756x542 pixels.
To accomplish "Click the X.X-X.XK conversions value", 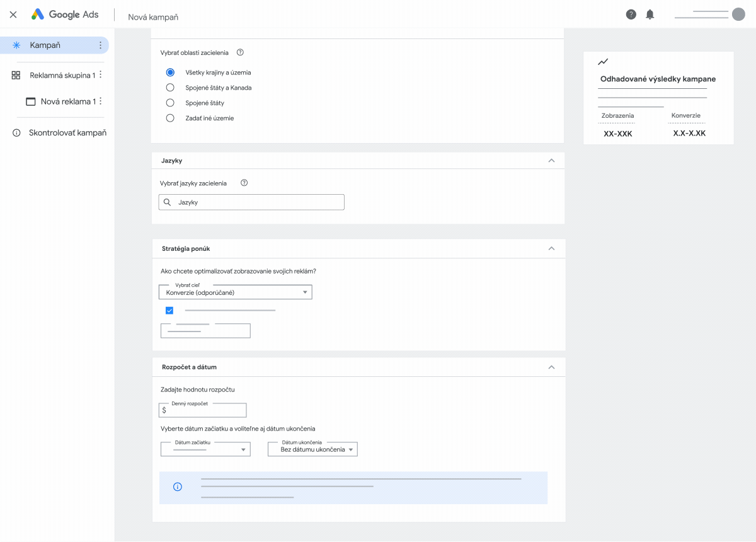I will pyautogui.click(x=689, y=134).
